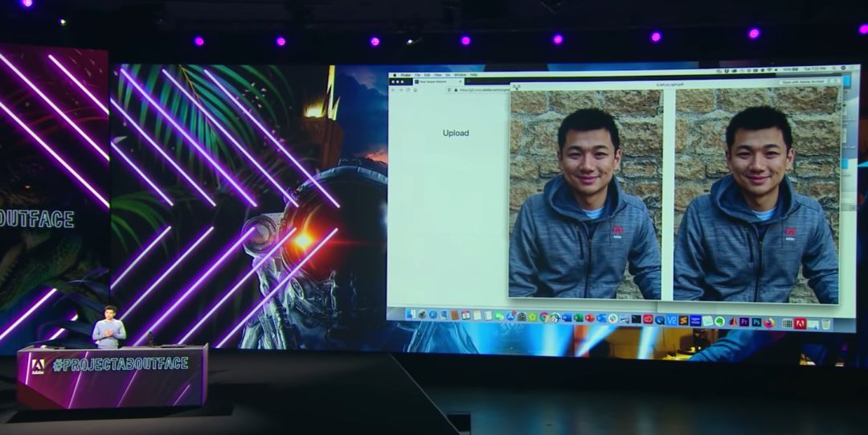Open Outlook from the Dock

tap(601, 318)
